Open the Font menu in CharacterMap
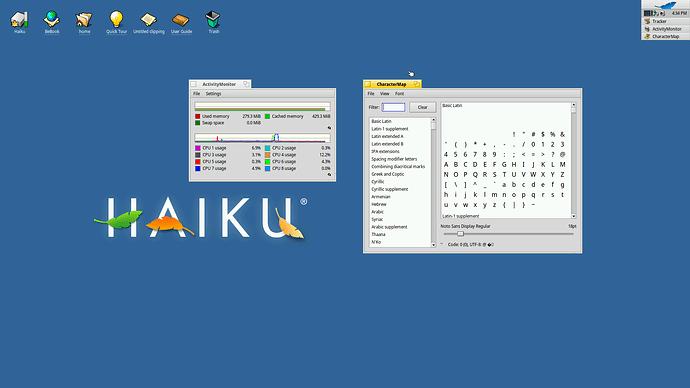Image resolution: width=690 pixels, height=388 pixels. (x=399, y=94)
